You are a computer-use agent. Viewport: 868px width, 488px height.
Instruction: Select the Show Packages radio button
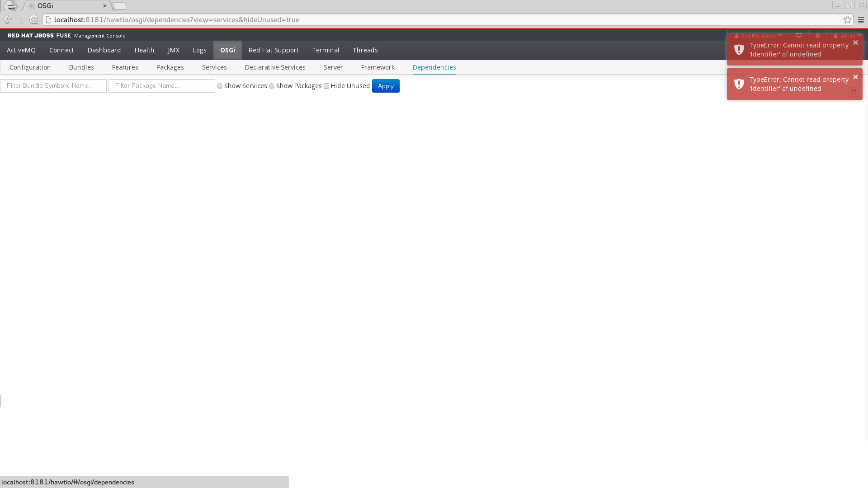click(x=272, y=86)
